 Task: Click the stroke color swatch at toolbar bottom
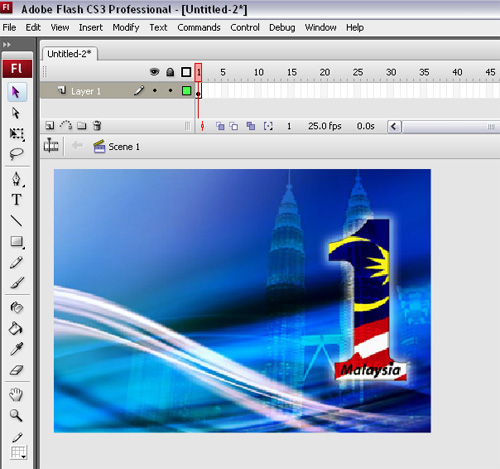pos(18,453)
